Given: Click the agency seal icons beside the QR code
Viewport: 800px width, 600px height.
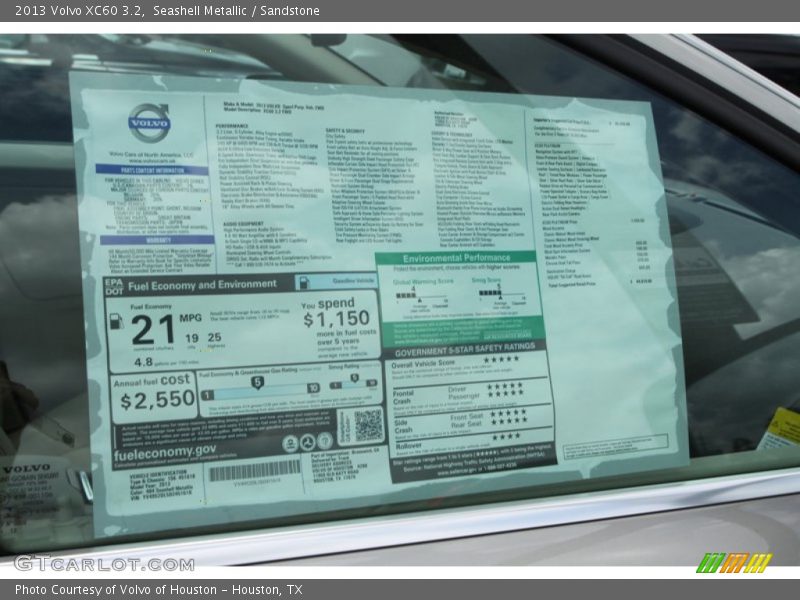Looking at the screenshot, I should (x=307, y=442).
